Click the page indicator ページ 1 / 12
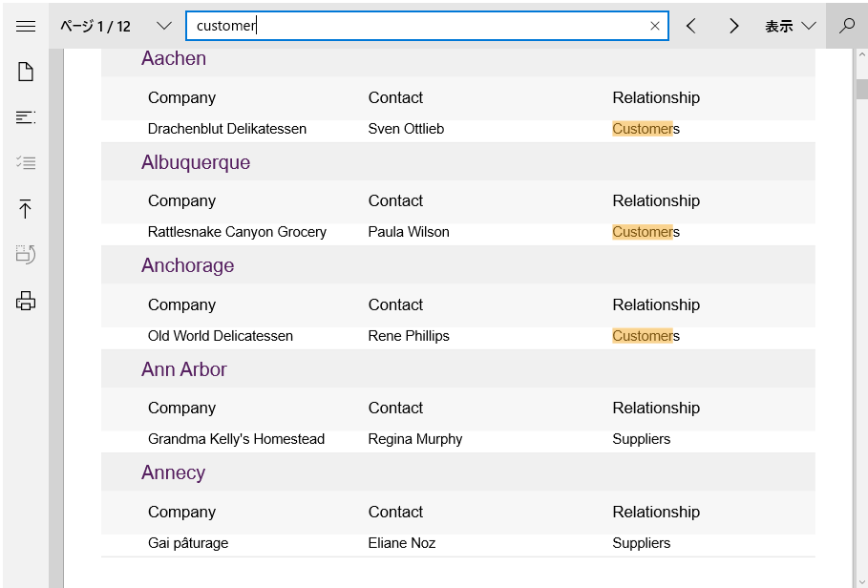 95,26
